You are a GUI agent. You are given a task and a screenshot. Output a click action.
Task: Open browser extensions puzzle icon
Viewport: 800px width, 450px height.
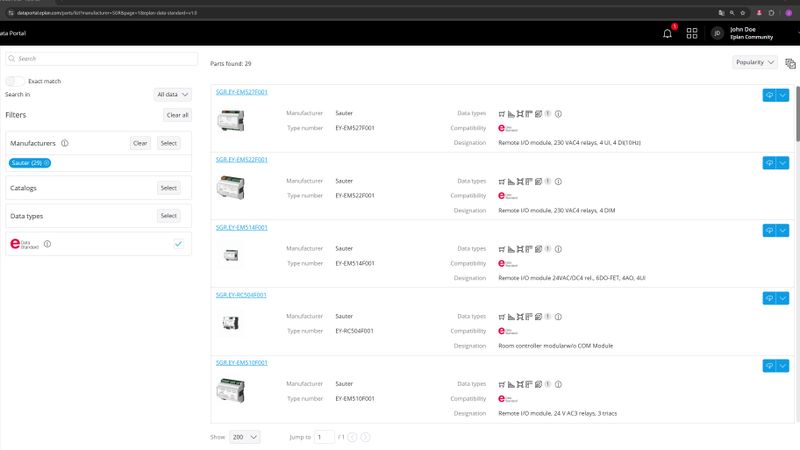tap(771, 13)
